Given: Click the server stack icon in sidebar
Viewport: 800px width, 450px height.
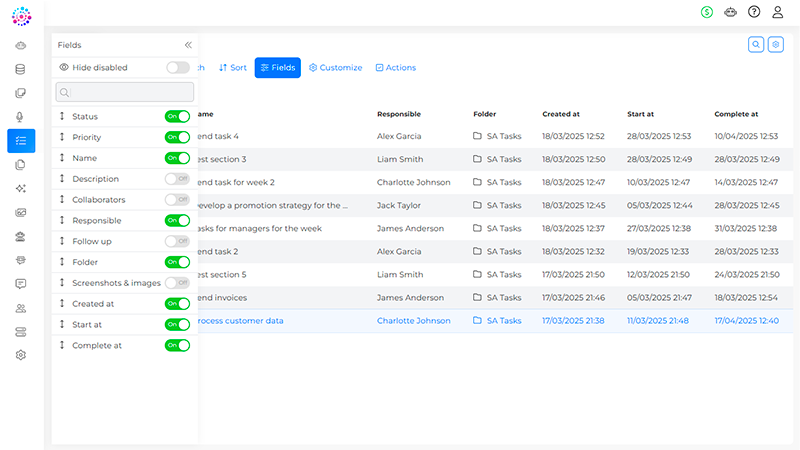Looking at the screenshot, I should tap(20, 332).
